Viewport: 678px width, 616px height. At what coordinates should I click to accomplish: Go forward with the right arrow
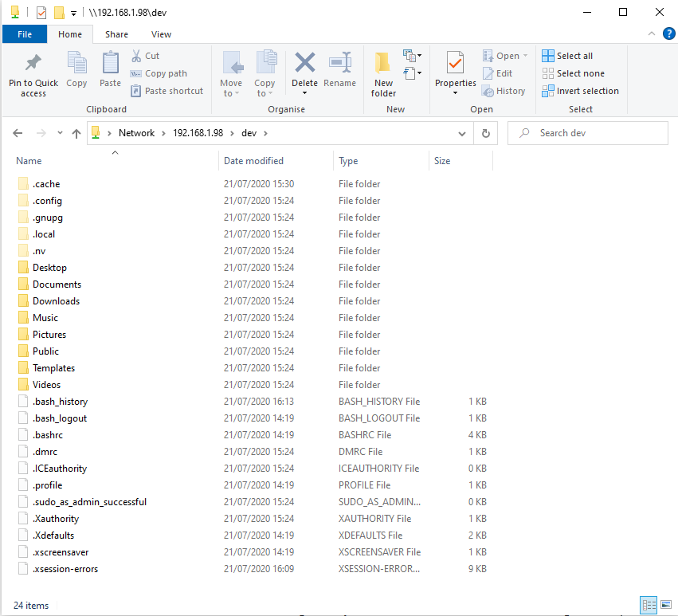click(41, 133)
